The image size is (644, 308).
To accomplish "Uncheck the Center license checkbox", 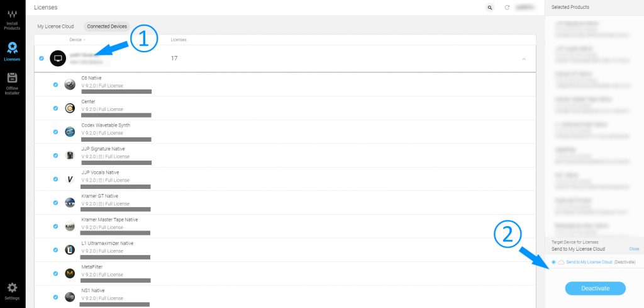I will 56,108.
